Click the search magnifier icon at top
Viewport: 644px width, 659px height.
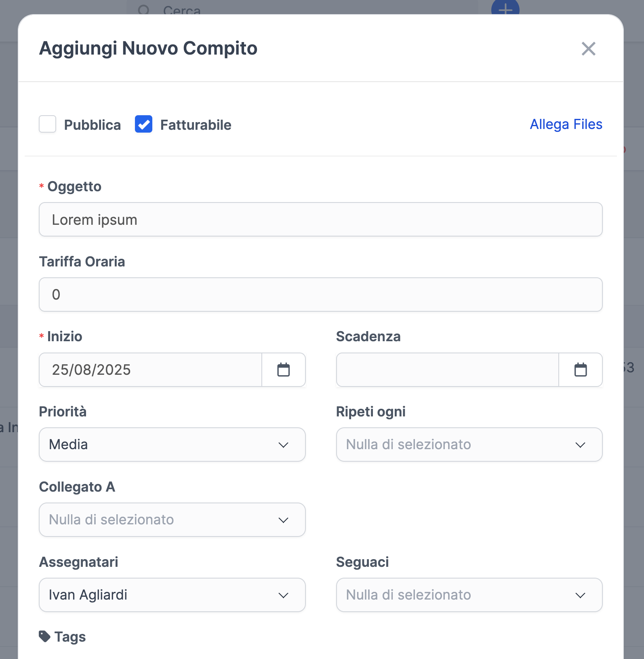click(x=144, y=9)
